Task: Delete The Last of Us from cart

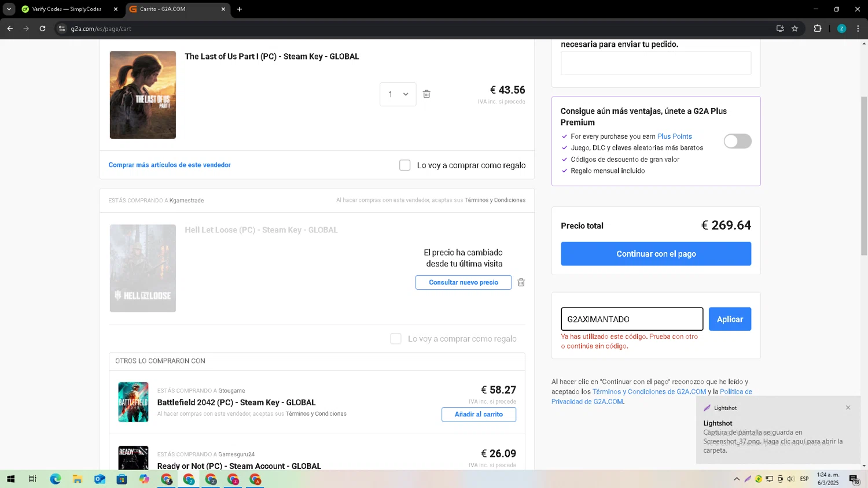Action: [x=426, y=94]
